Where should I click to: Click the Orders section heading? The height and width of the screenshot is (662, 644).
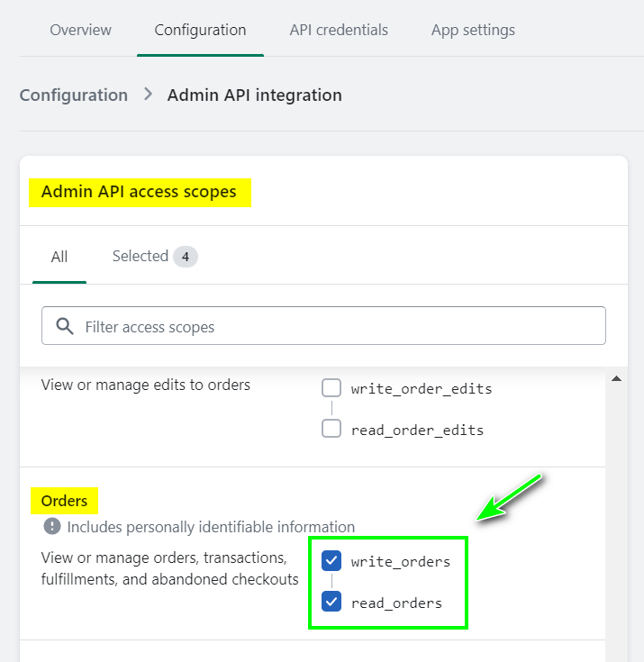64,501
